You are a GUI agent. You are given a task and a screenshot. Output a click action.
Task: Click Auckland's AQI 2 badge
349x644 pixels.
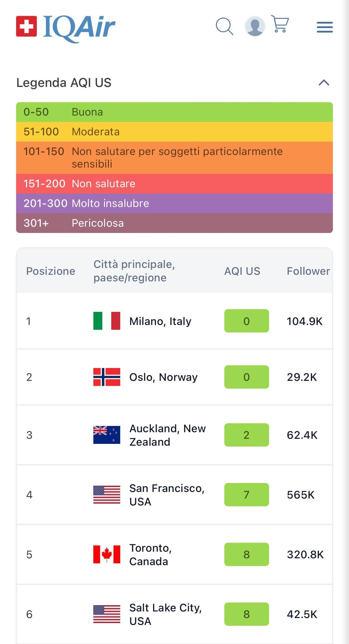(x=246, y=435)
